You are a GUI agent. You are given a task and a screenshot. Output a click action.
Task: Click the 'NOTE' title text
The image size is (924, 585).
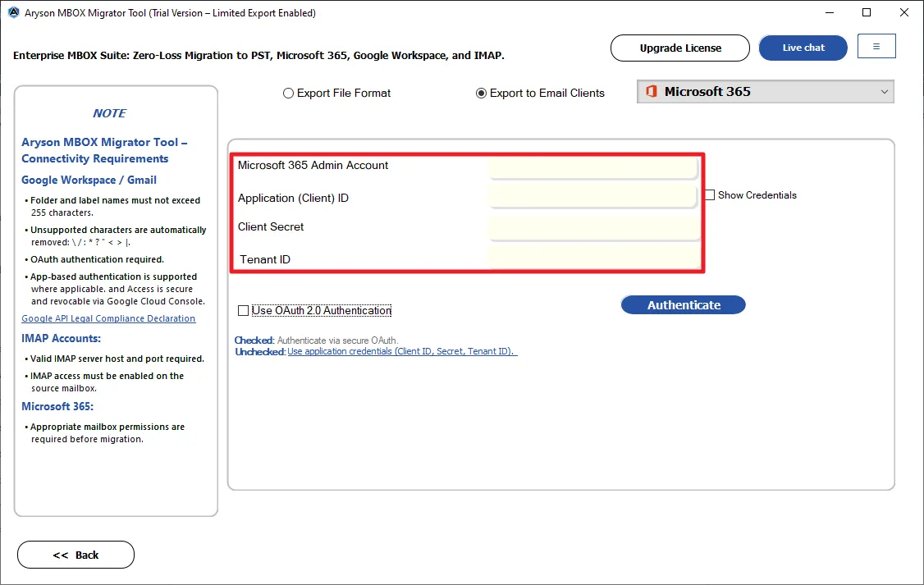coord(110,113)
